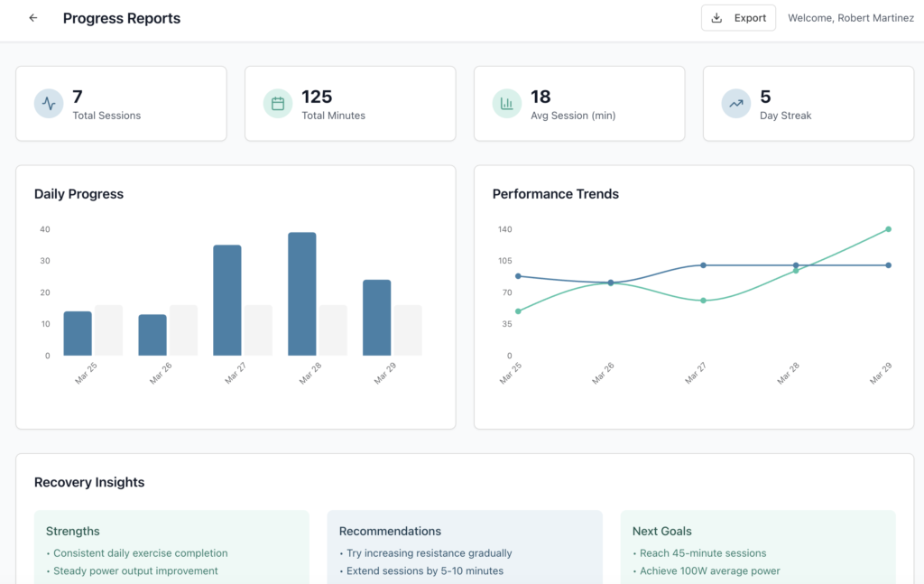The width and height of the screenshot is (924, 584).
Task: Click the 5 Day Streak stat card
Action: 808,104
